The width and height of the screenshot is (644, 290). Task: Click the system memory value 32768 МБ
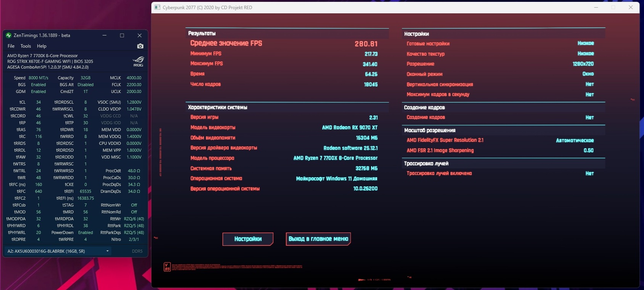click(366, 168)
